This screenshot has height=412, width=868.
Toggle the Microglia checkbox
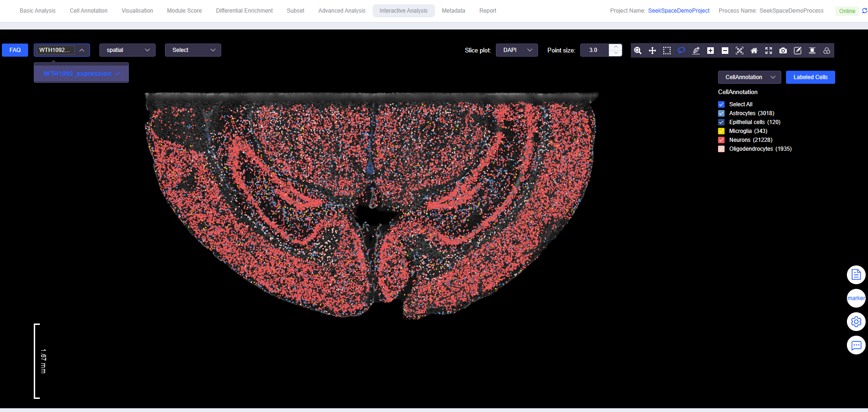[x=721, y=131]
